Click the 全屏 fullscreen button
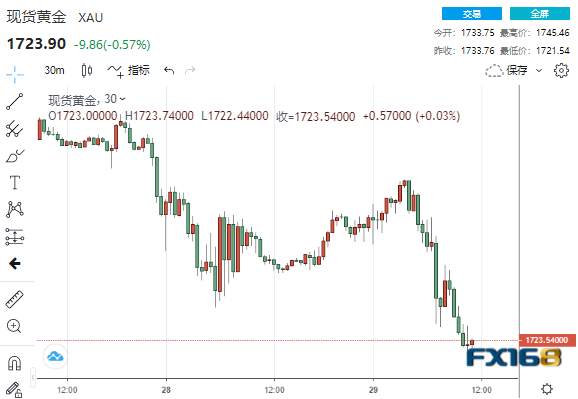 [540, 14]
